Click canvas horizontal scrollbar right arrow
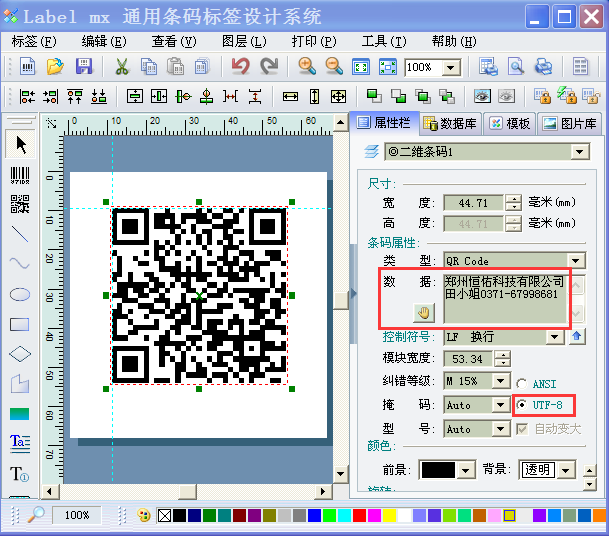 click(x=322, y=491)
